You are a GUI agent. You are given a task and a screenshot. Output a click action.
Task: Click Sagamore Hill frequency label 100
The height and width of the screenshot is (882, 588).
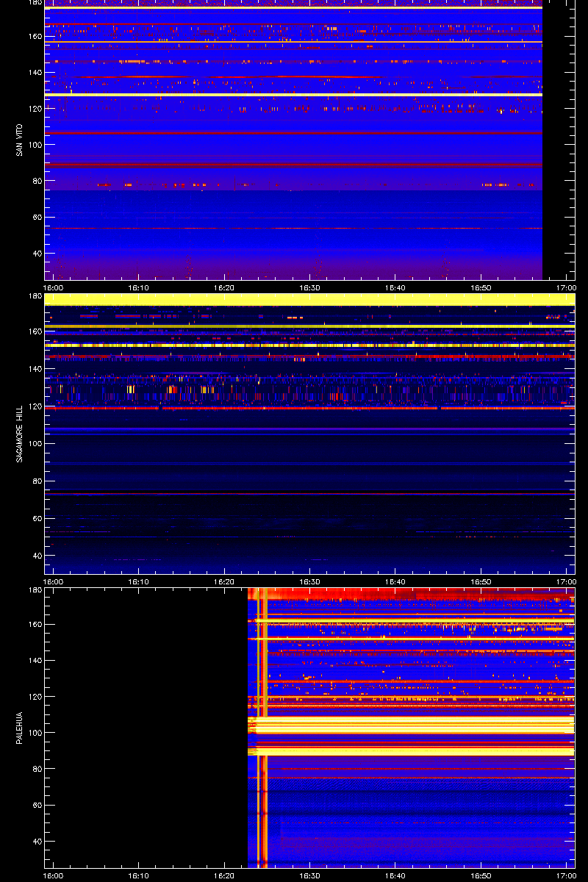[35, 443]
